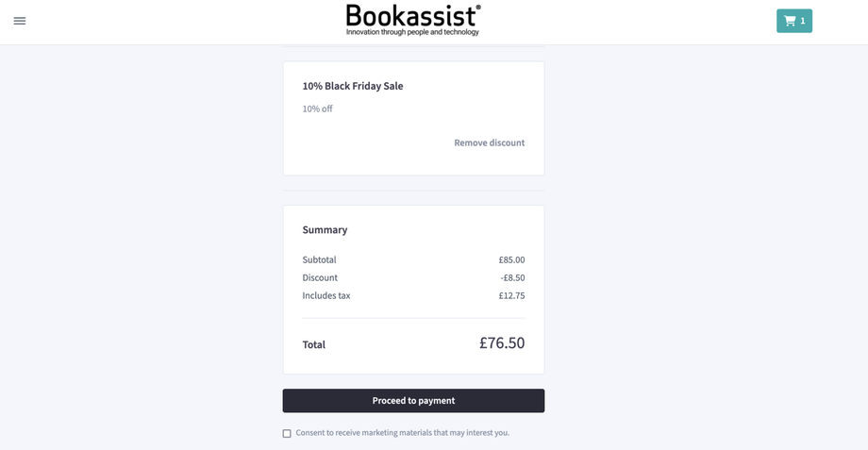
Task: Click the "10% off" description text
Action: click(x=317, y=108)
